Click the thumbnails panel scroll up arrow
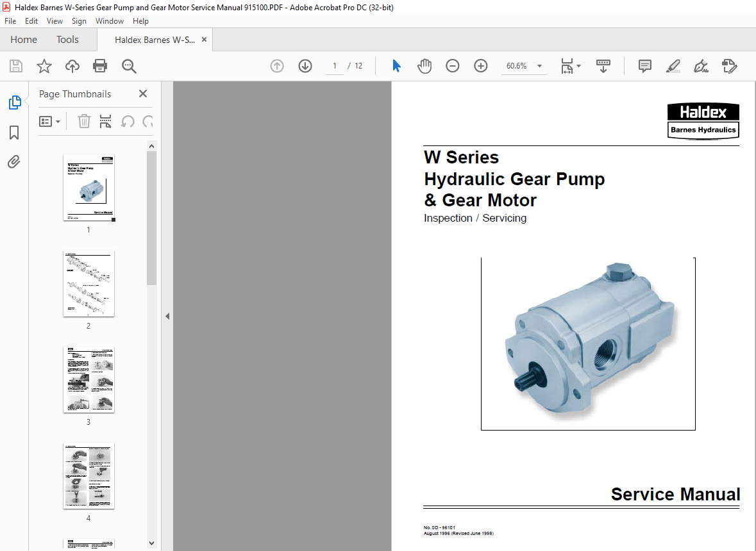The height and width of the screenshot is (551, 756). point(151,146)
